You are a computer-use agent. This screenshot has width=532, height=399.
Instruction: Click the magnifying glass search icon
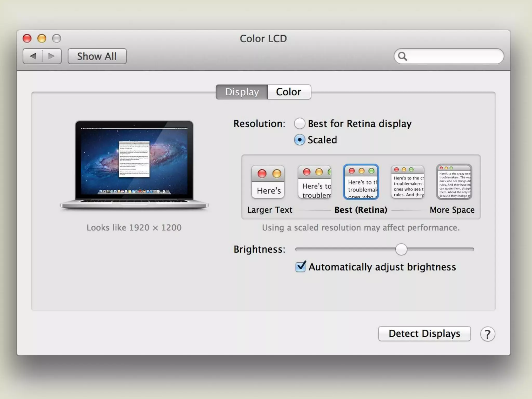403,56
